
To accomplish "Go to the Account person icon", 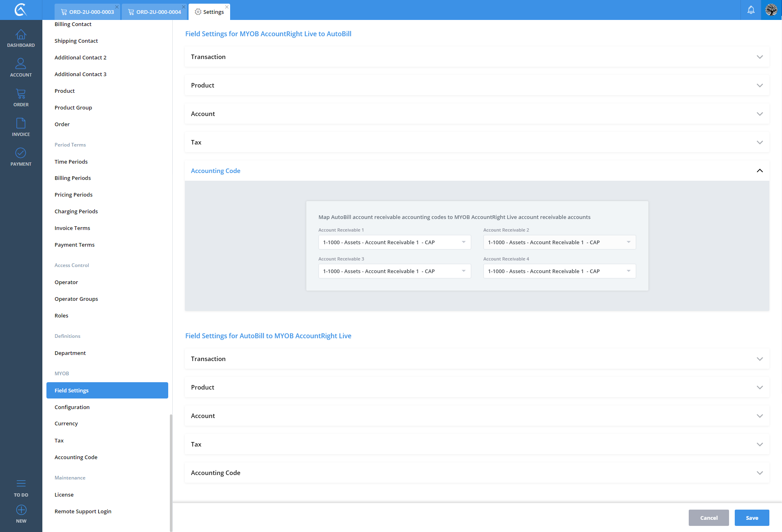I will [x=21, y=64].
